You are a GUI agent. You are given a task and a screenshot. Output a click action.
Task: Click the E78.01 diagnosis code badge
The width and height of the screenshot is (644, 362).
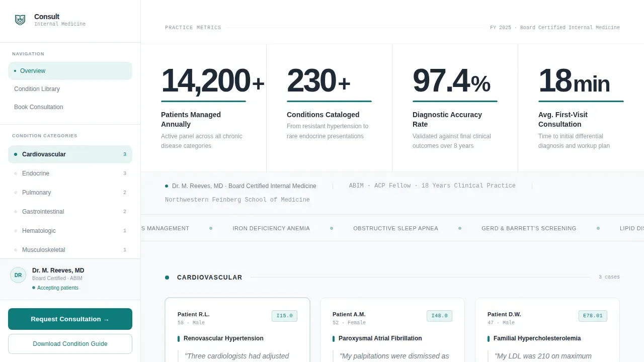pos(593,316)
